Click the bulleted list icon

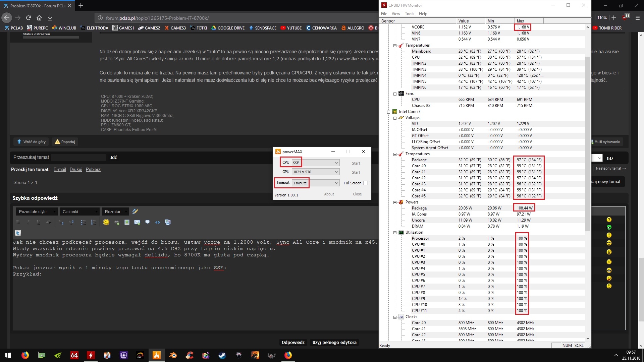click(84, 222)
